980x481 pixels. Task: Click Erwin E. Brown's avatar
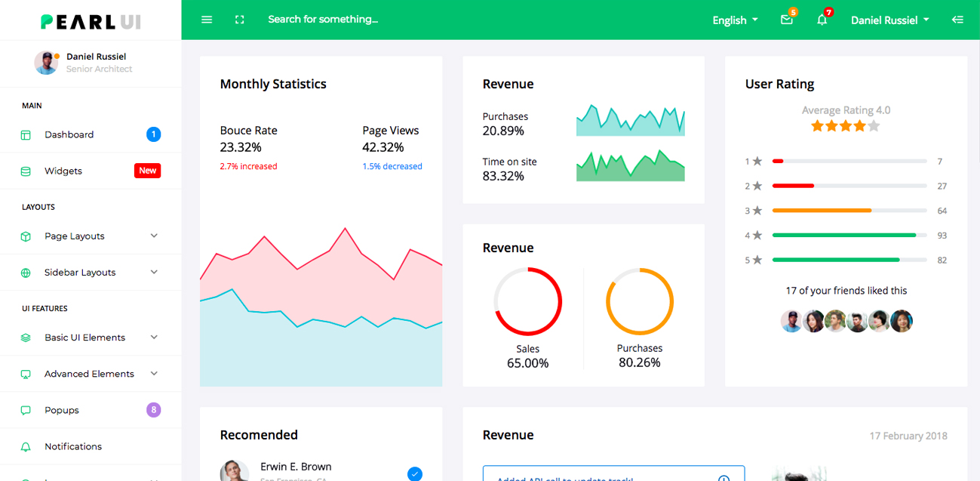234,470
